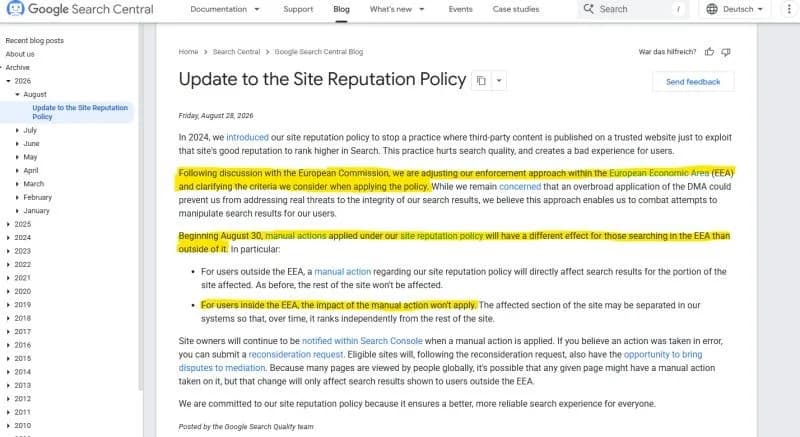Expand the 2014 archive year
The width and height of the screenshot is (800, 437).
[8, 372]
